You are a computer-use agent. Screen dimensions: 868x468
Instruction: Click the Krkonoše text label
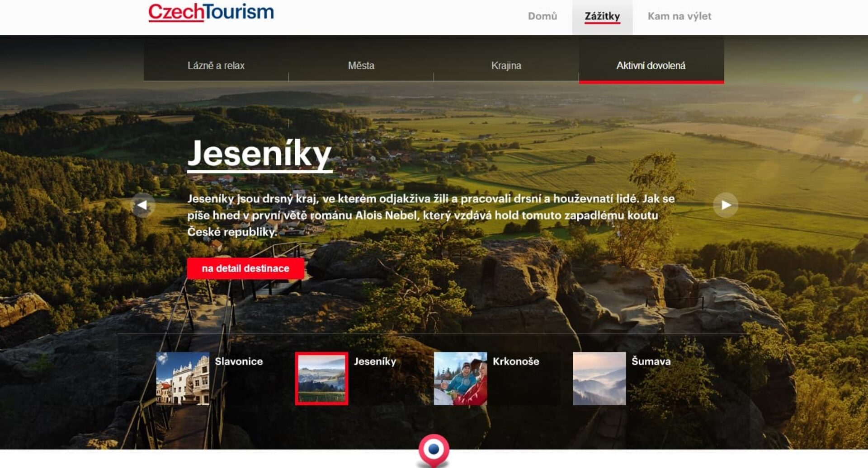516,361
